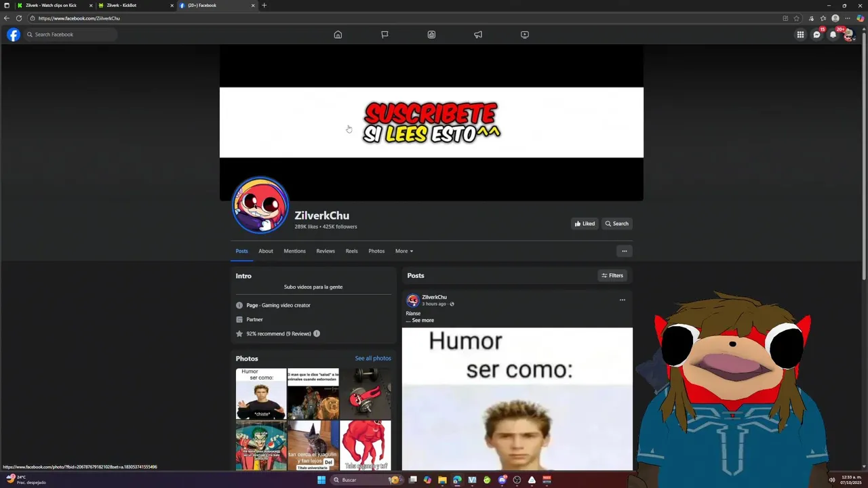The image size is (868, 488).
Task: Open the Facebook Home icon
Action: coord(338,35)
